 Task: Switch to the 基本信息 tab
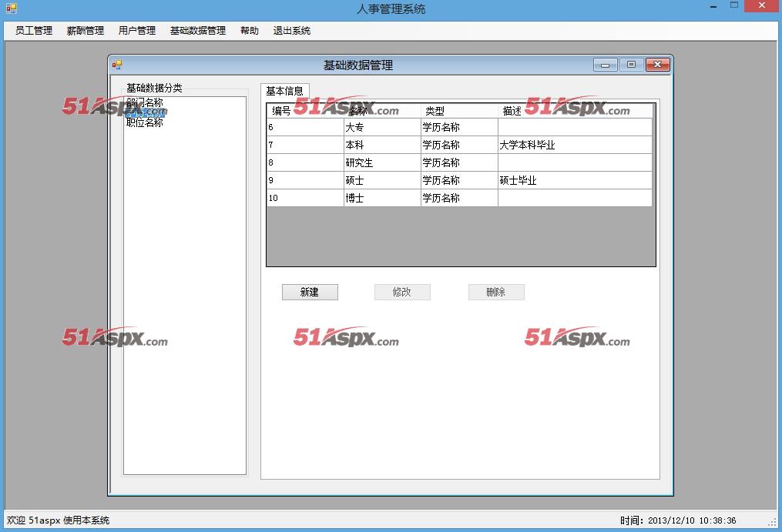[x=284, y=91]
